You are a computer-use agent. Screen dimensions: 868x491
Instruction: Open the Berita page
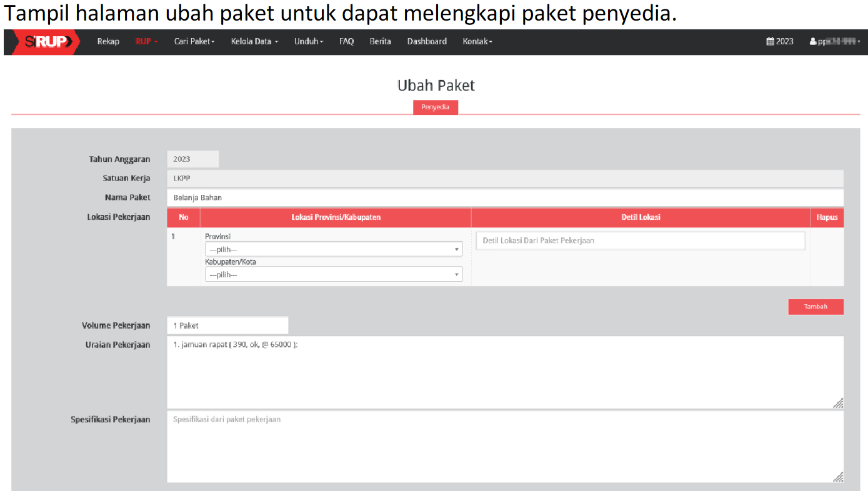click(x=380, y=42)
